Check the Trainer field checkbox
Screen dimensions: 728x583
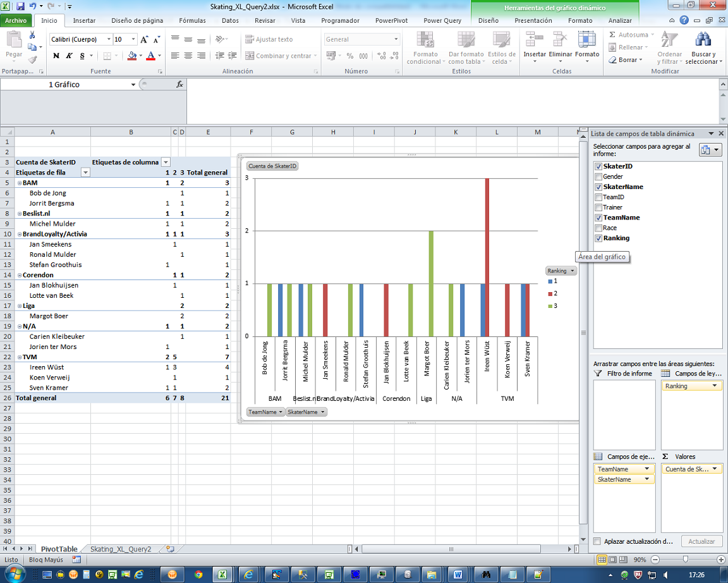click(598, 207)
